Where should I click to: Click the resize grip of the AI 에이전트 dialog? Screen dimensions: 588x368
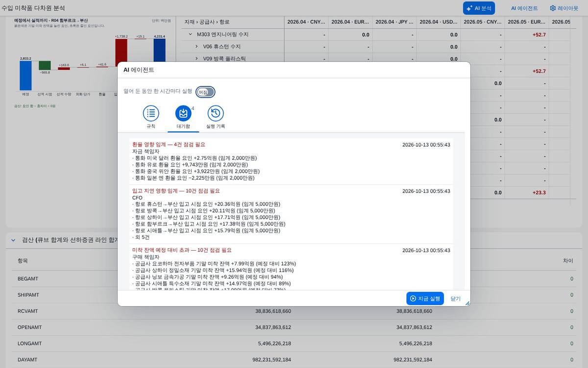click(467, 303)
